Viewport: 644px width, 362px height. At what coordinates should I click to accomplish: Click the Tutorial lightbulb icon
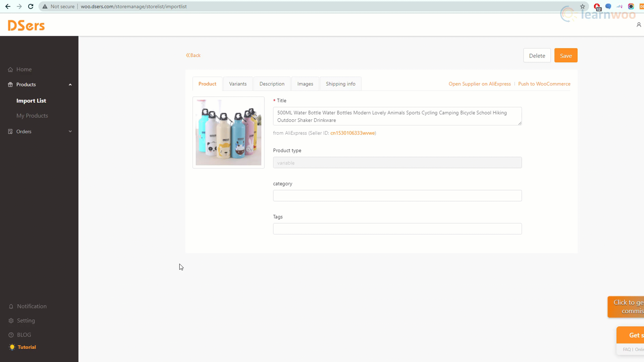tap(12, 347)
